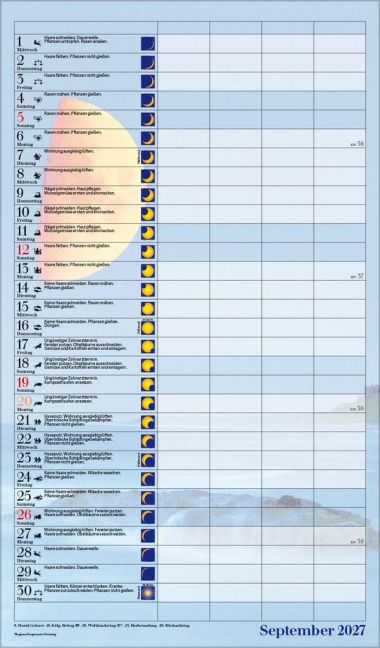Select the day number 1 Mittwoch

pyautogui.click(x=20, y=41)
